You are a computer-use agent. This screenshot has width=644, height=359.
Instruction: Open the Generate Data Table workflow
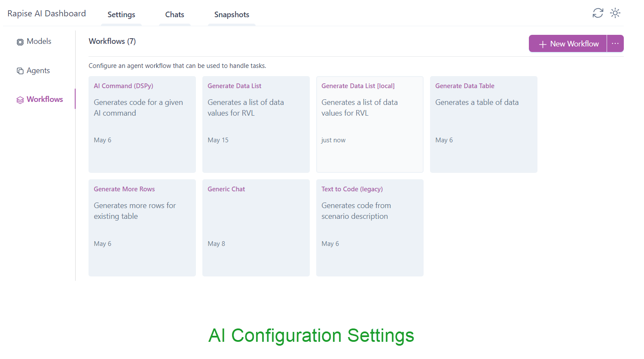[x=483, y=124]
